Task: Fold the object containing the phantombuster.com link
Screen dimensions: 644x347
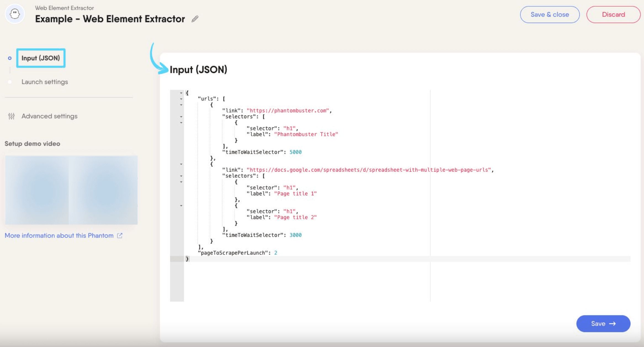Action: click(x=181, y=105)
